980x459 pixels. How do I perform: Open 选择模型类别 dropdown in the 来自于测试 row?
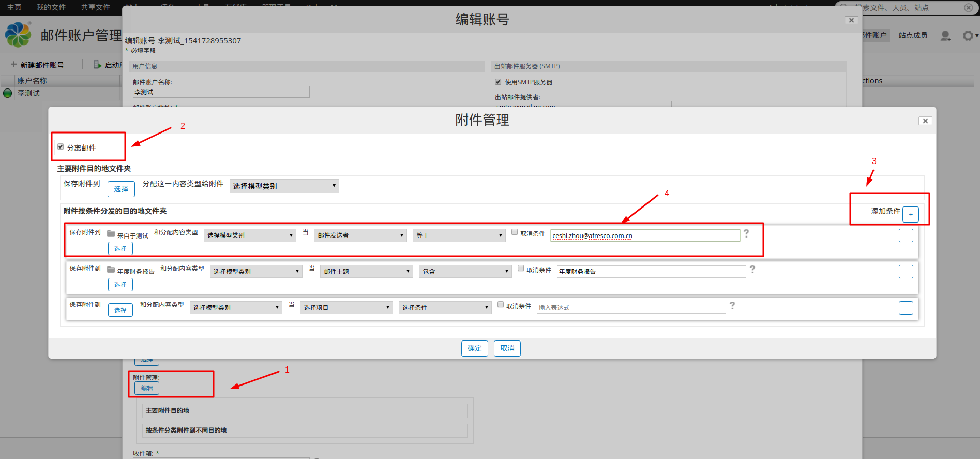[x=250, y=235]
